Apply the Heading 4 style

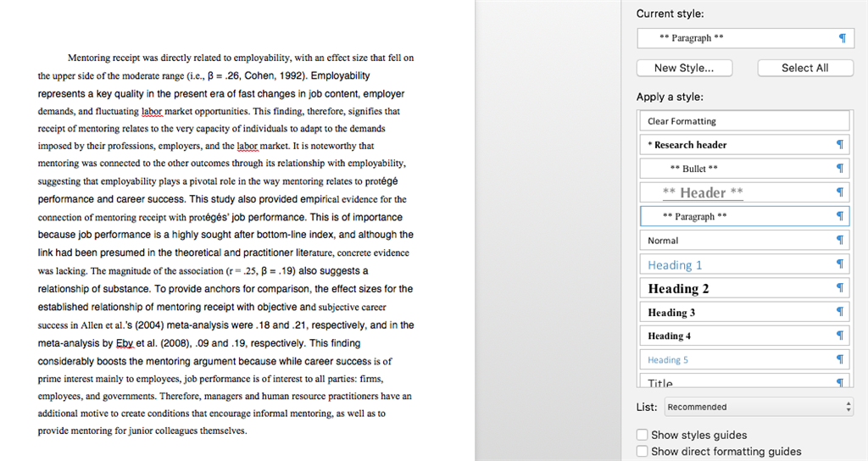coord(744,336)
